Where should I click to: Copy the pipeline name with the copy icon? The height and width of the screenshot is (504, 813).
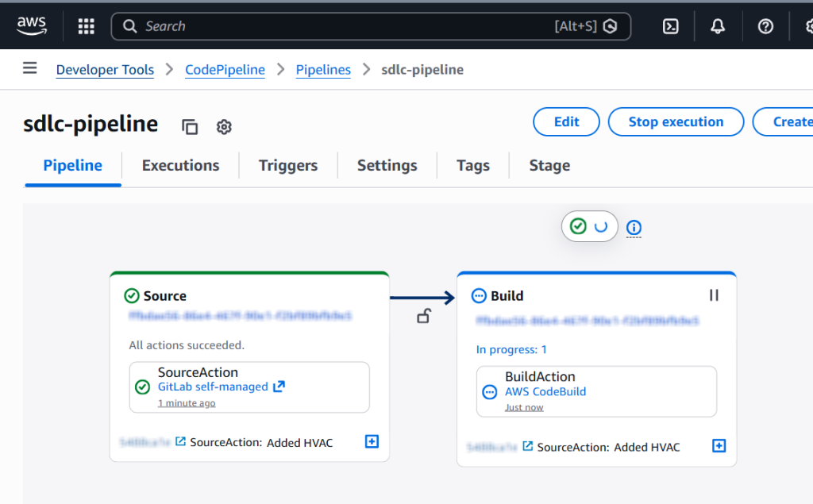190,126
